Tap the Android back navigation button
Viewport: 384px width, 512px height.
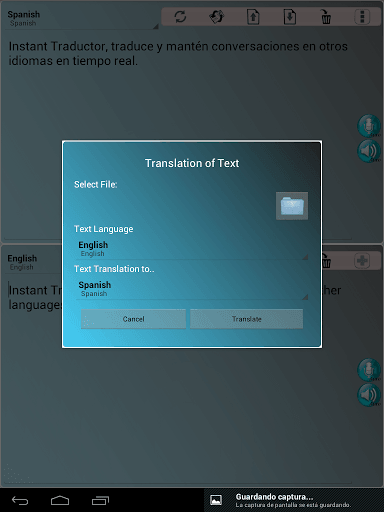pyautogui.click(x=20, y=500)
